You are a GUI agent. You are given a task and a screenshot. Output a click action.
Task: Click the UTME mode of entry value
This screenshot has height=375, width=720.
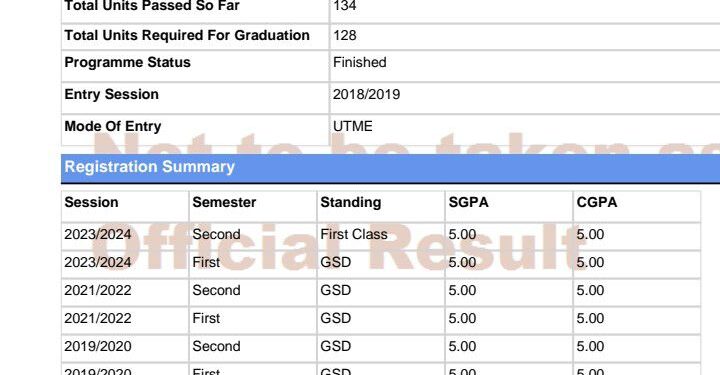[x=353, y=126]
